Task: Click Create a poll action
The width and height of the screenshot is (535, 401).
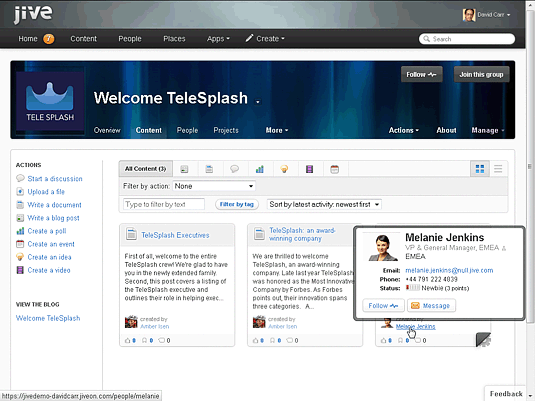Action: (47, 231)
